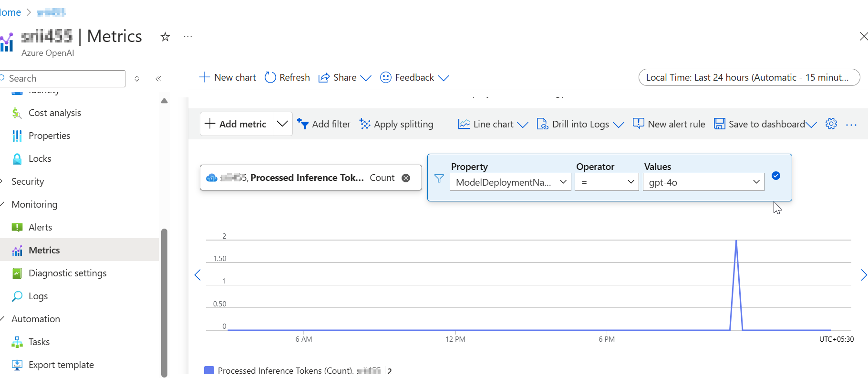Open chart toolbar more options ellipsis

851,125
